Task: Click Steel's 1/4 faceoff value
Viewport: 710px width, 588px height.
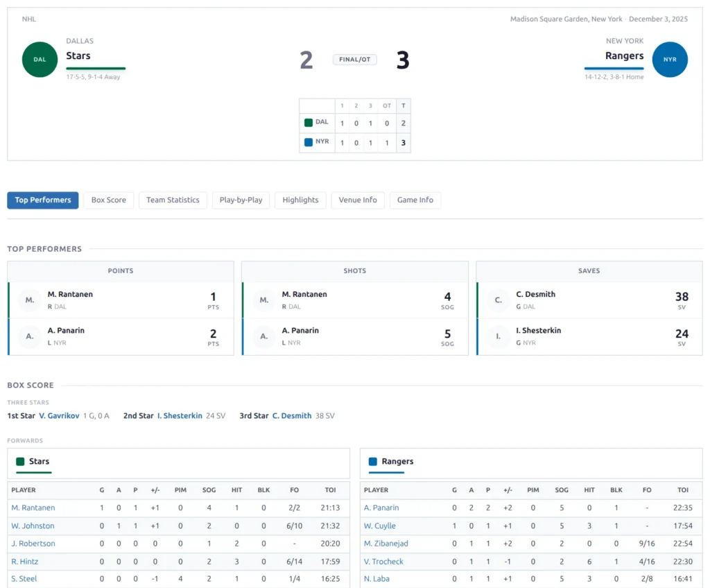Action: click(x=294, y=579)
